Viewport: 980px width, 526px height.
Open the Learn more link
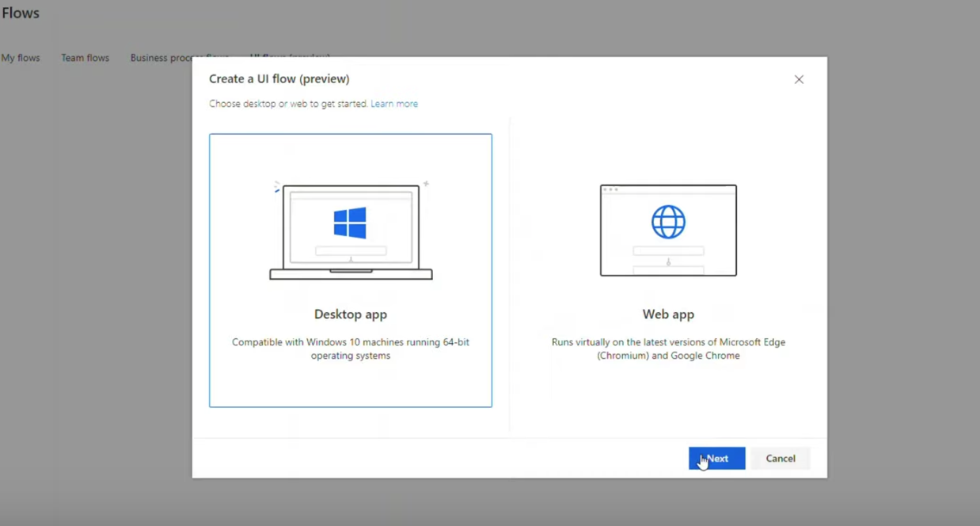pos(394,104)
